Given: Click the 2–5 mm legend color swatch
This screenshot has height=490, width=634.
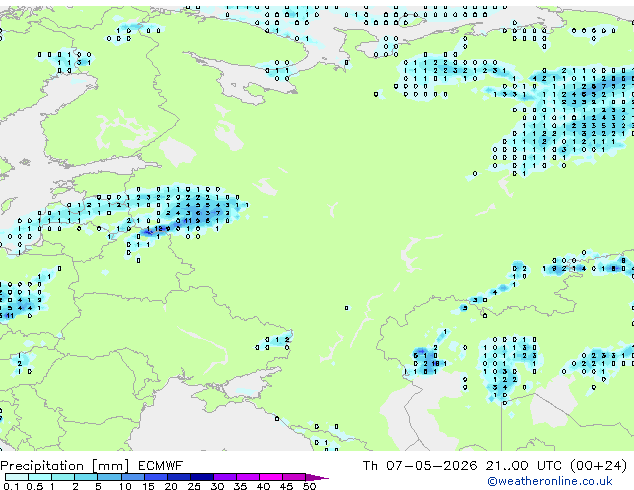Looking at the screenshot, I should [86, 477].
